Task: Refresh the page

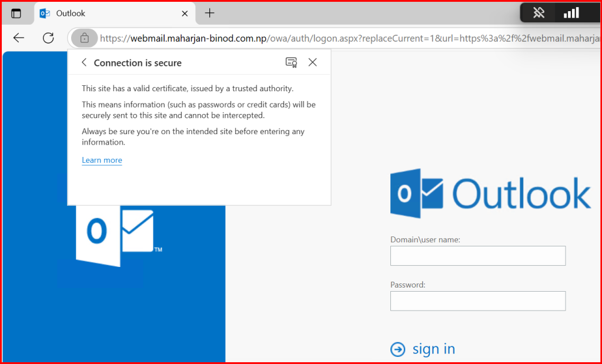Action: (48, 38)
